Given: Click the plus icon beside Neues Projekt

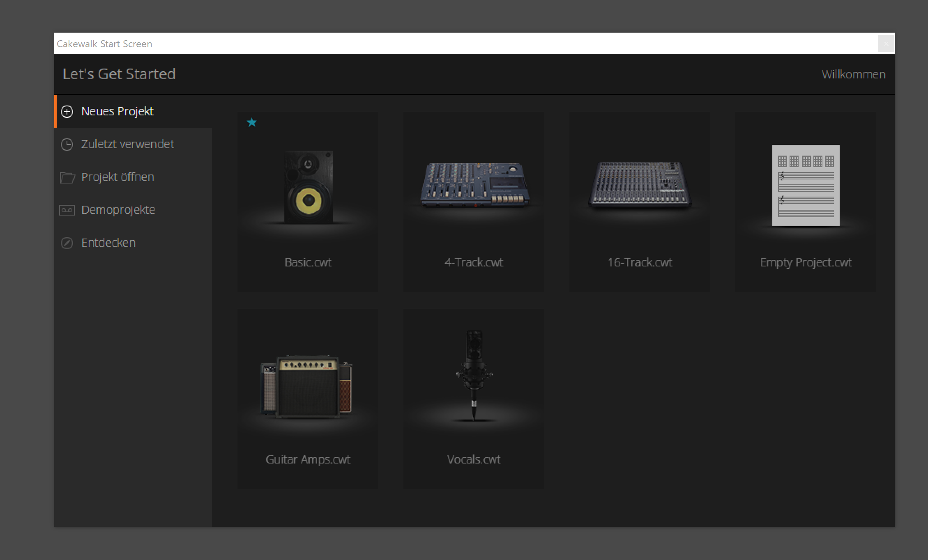Looking at the screenshot, I should tap(67, 112).
